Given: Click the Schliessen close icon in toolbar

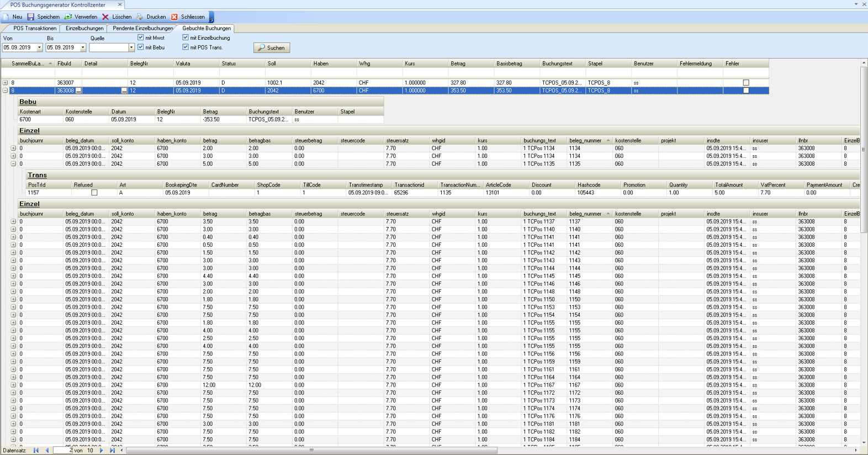Looking at the screenshot, I should (174, 17).
